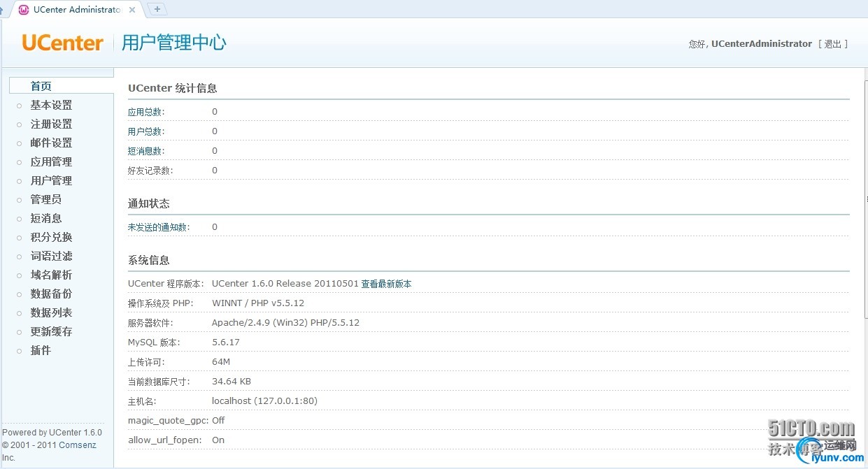The width and height of the screenshot is (868, 469).
Task: Click the UCenter 统计信息 heading
Action: click(173, 88)
